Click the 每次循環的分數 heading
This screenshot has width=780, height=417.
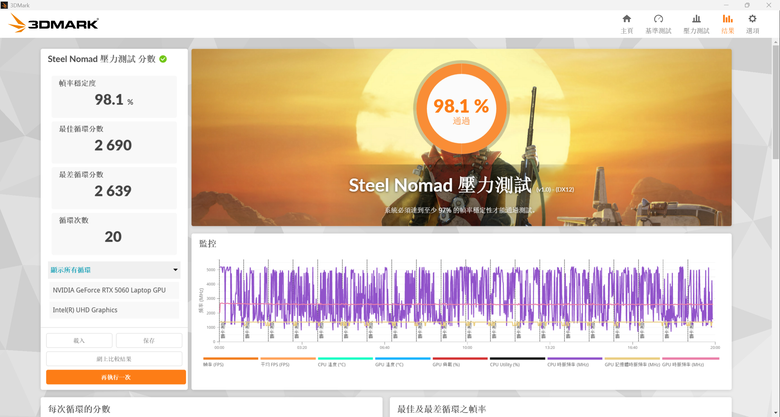[79, 410]
